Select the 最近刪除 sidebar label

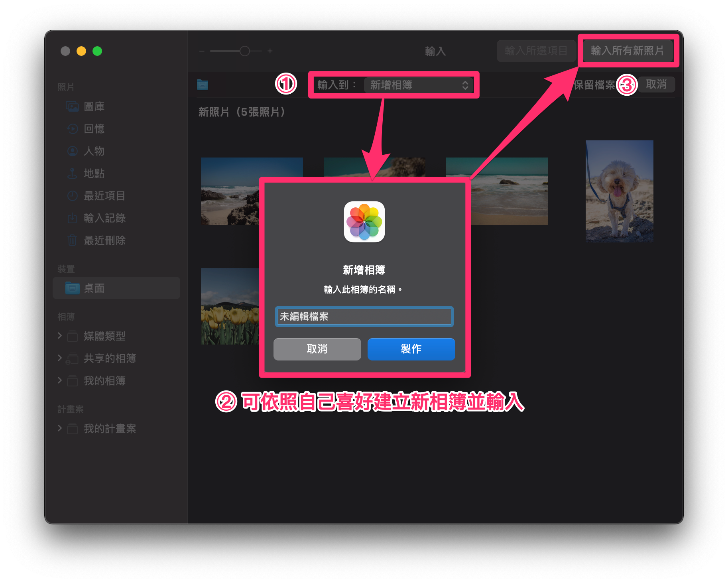pyautogui.click(x=104, y=240)
